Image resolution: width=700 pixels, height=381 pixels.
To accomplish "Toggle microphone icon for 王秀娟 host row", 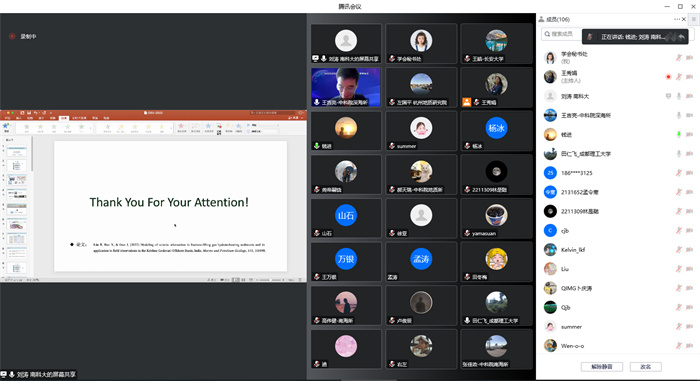I will (x=679, y=77).
